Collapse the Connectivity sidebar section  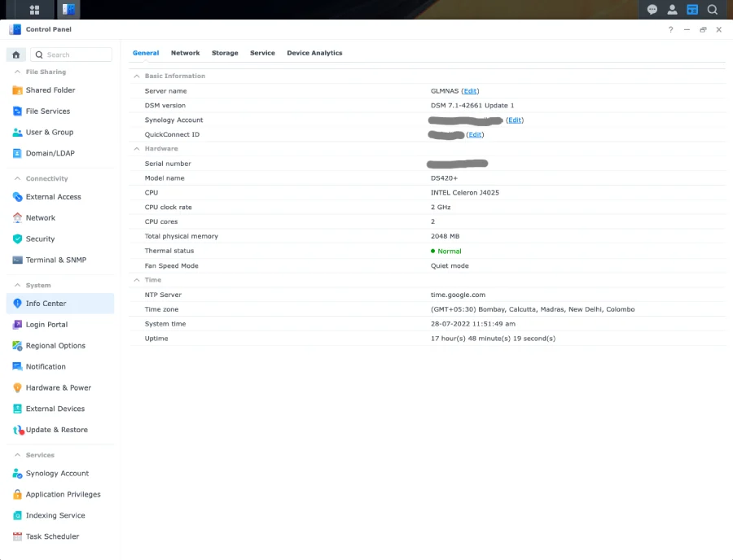tap(17, 178)
